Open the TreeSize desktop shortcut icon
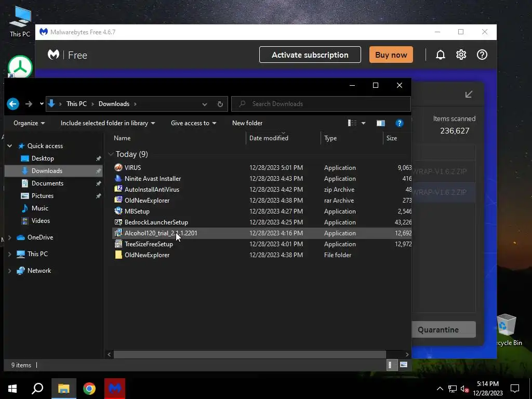This screenshot has width=532, height=399. 20,67
